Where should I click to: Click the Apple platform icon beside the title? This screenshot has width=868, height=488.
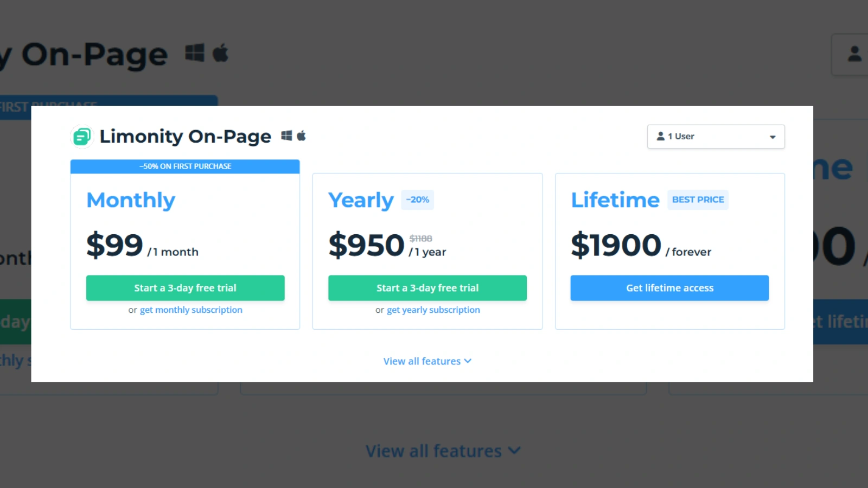(301, 136)
